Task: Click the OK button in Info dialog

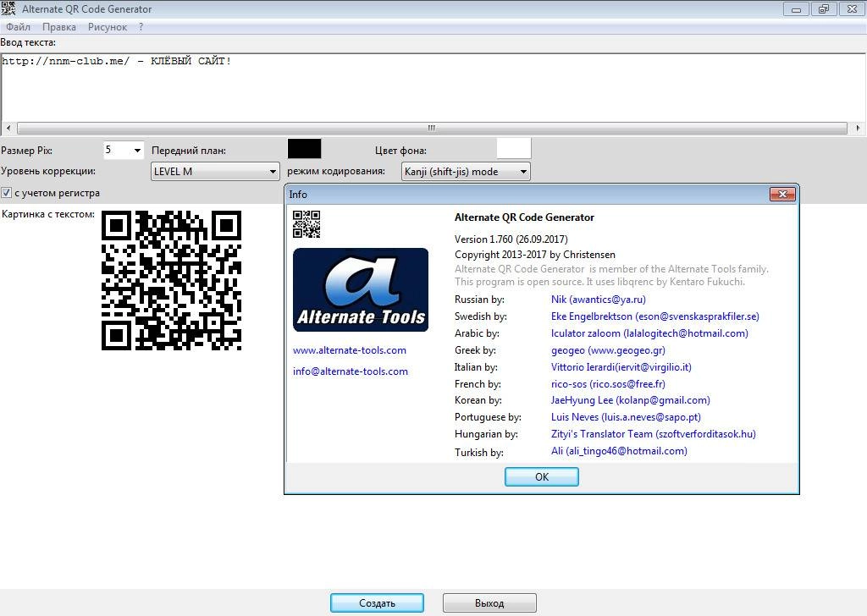Action: point(542,476)
